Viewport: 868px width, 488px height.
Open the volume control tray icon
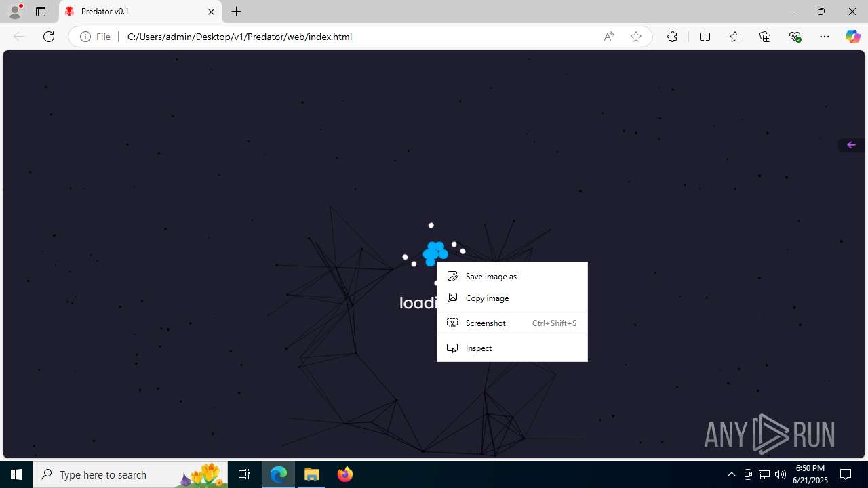[781, 474]
